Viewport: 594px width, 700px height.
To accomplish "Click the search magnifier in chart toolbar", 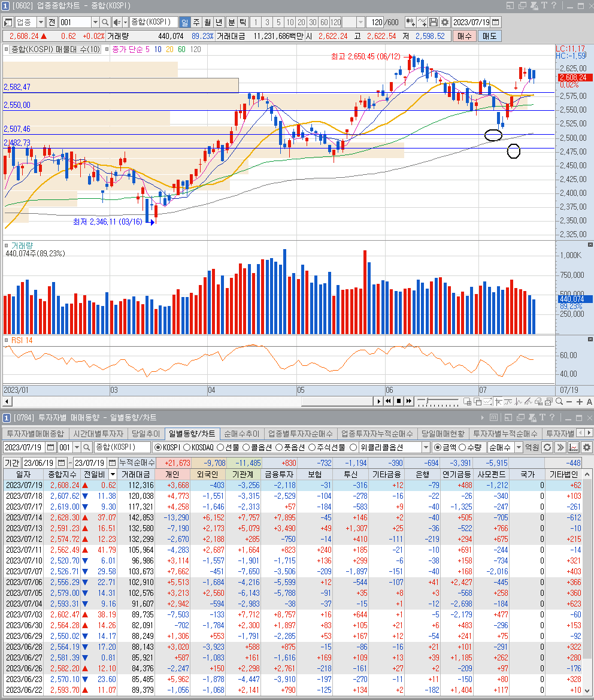I will tap(105, 22).
